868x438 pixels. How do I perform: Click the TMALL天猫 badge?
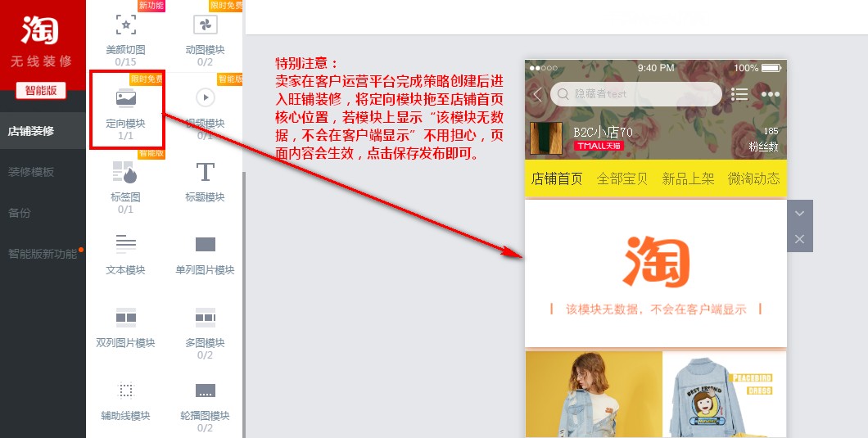(599, 147)
